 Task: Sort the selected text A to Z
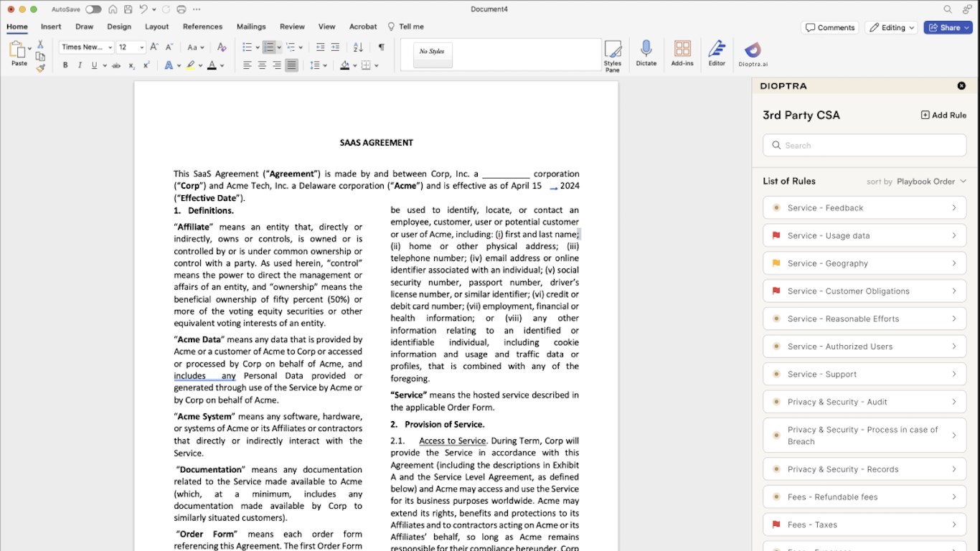click(358, 47)
